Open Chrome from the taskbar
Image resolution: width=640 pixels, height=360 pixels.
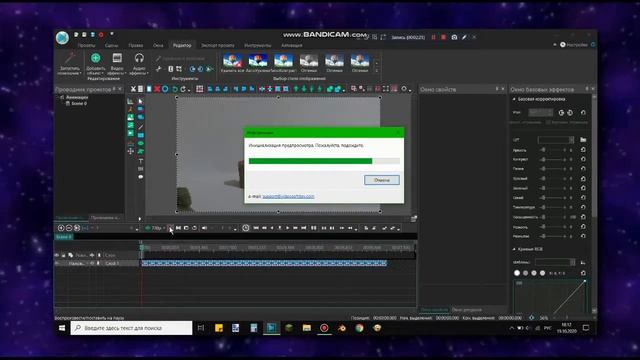(359, 328)
